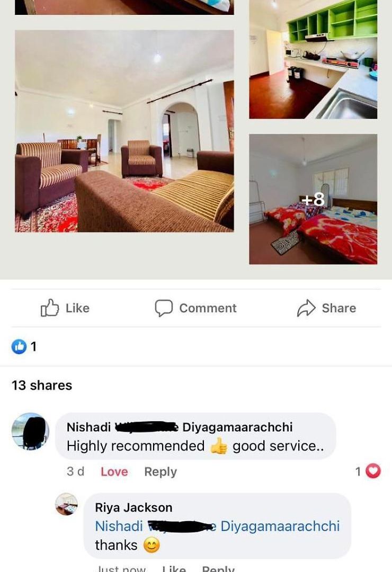Tap the heart reaction on Nishadi's comment
Viewport: 392px width, 572px height.
373,471
